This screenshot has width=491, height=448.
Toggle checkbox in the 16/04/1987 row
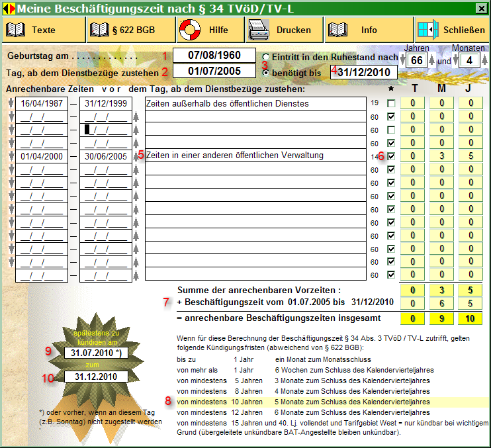click(391, 103)
